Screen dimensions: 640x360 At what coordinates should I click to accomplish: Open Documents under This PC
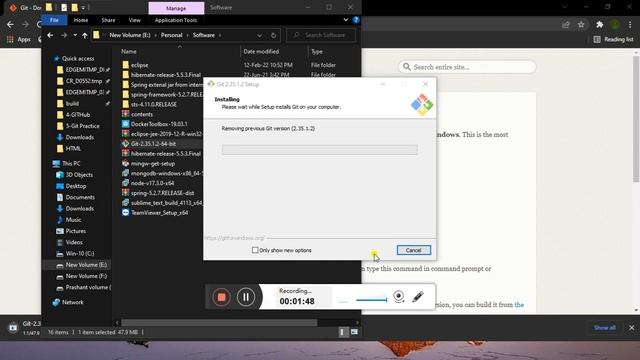[80, 198]
